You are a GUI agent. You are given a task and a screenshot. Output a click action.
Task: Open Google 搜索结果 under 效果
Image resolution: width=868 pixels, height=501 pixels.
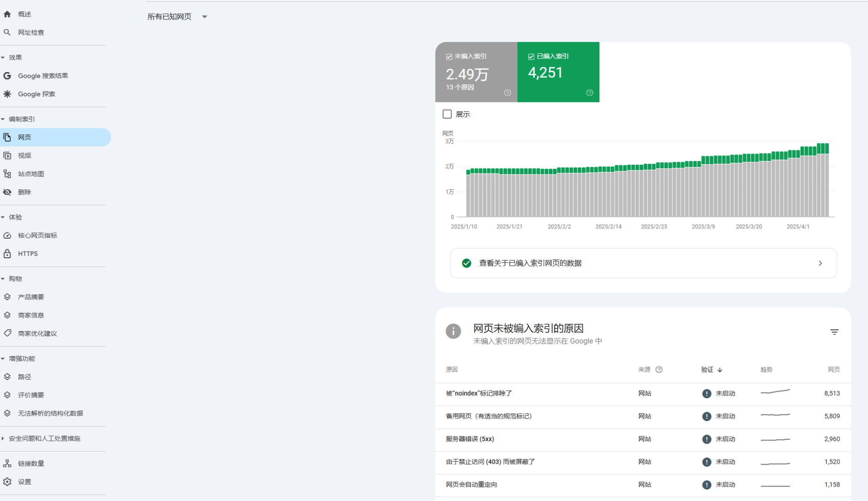44,75
